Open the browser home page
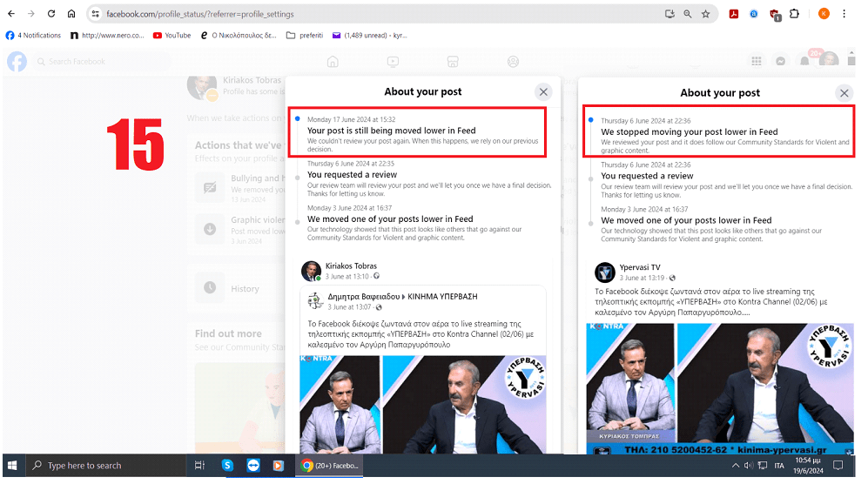Image resolution: width=868 pixels, height=484 pixels. tap(71, 14)
